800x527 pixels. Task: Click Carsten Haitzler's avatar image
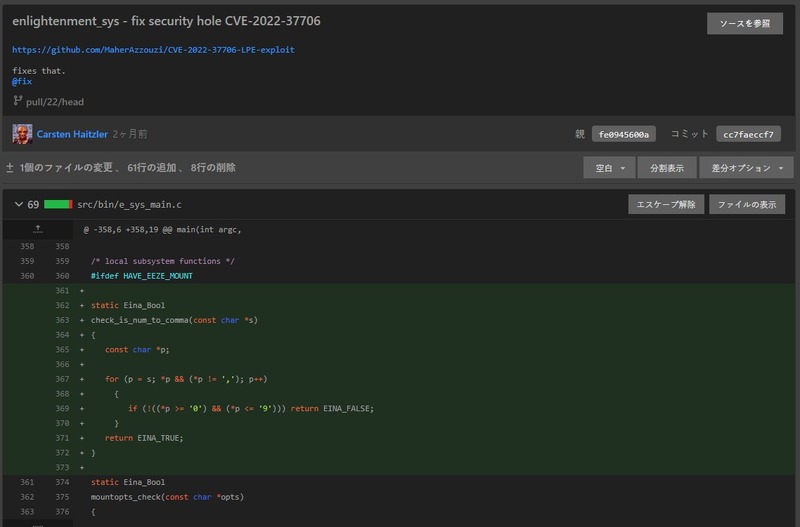pos(22,133)
